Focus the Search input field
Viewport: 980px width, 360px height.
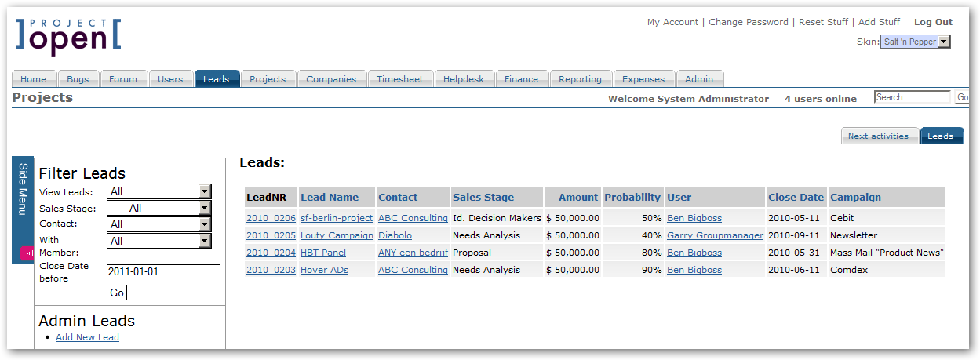(x=912, y=97)
